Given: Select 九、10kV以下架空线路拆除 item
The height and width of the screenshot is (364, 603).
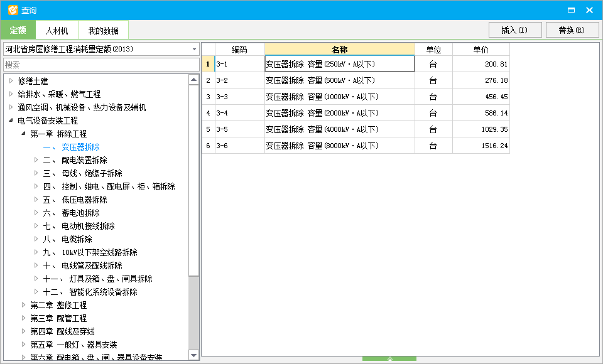Looking at the screenshot, I should click(90, 252).
